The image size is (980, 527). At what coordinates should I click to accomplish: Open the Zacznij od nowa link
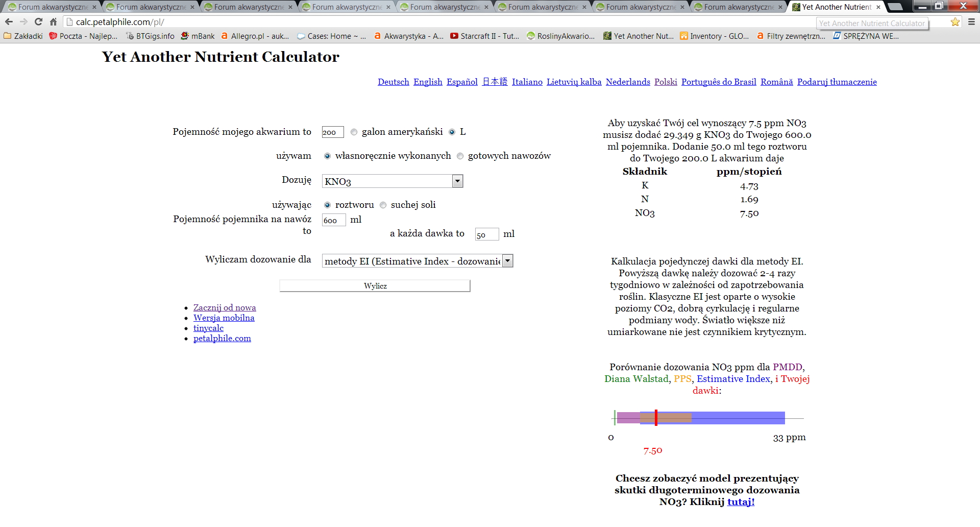(x=225, y=307)
